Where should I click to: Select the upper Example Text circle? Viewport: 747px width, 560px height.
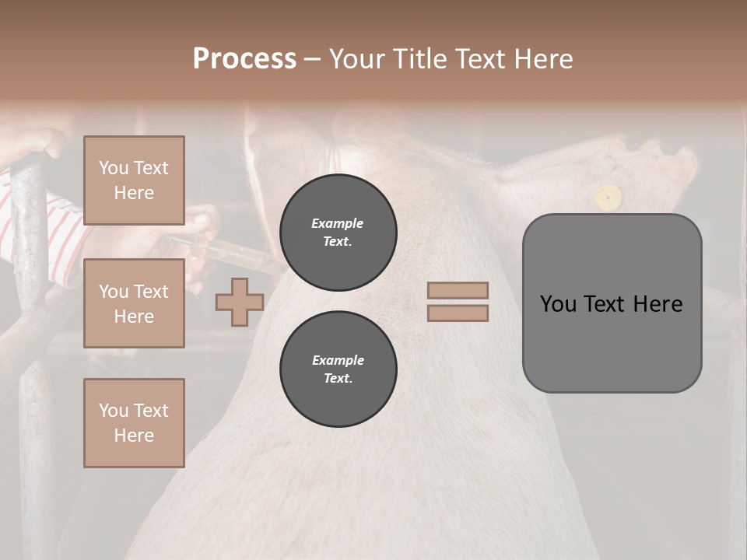coord(338,233)
